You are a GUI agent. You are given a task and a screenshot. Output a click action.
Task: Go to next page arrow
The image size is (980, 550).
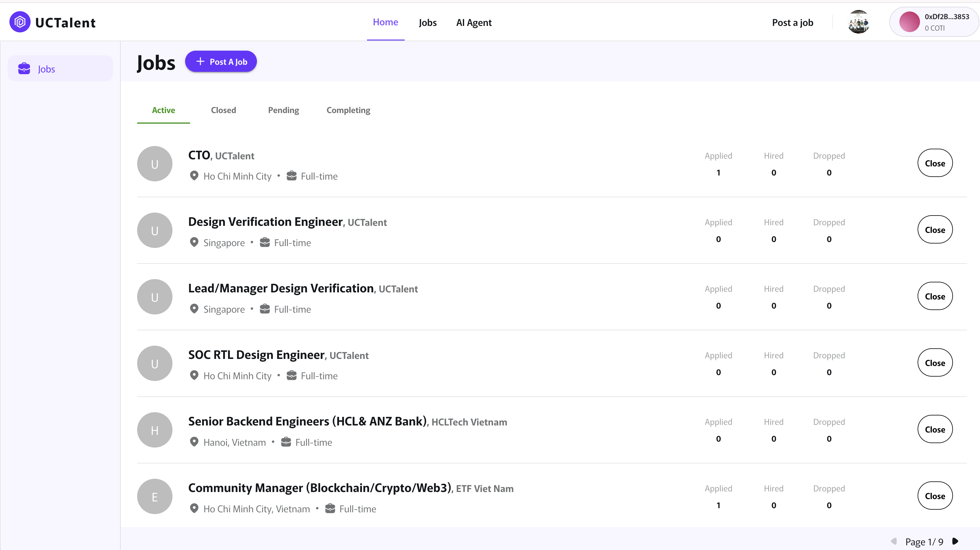coord(955,541)
